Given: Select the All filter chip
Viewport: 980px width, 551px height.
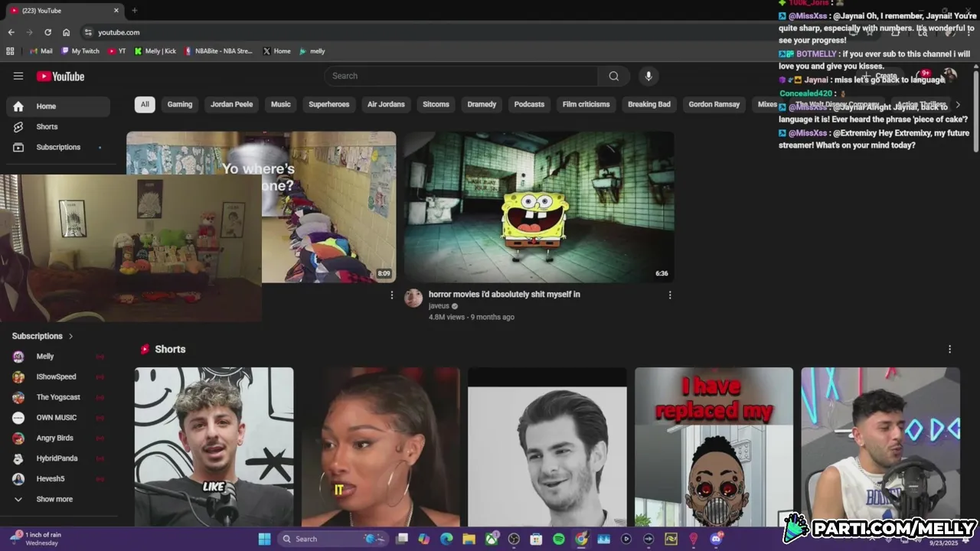Looking at the screenshot, I should 145,104.
